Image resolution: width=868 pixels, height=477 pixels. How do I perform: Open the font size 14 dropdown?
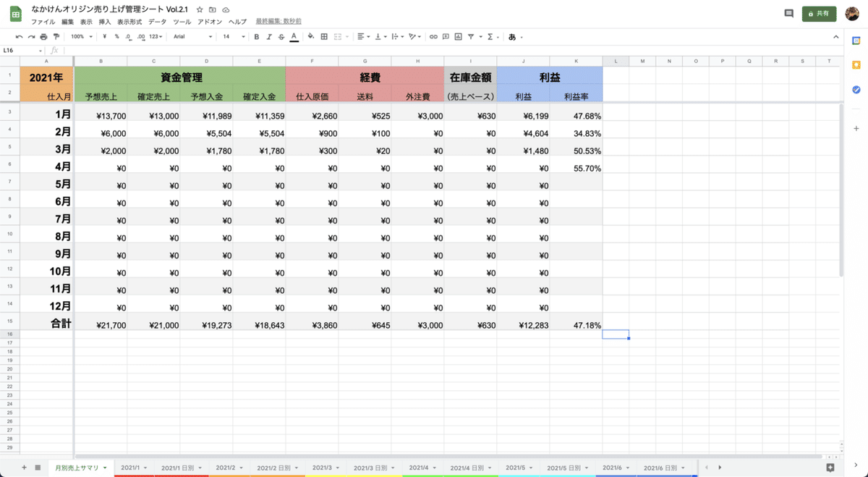click(234, 36)
